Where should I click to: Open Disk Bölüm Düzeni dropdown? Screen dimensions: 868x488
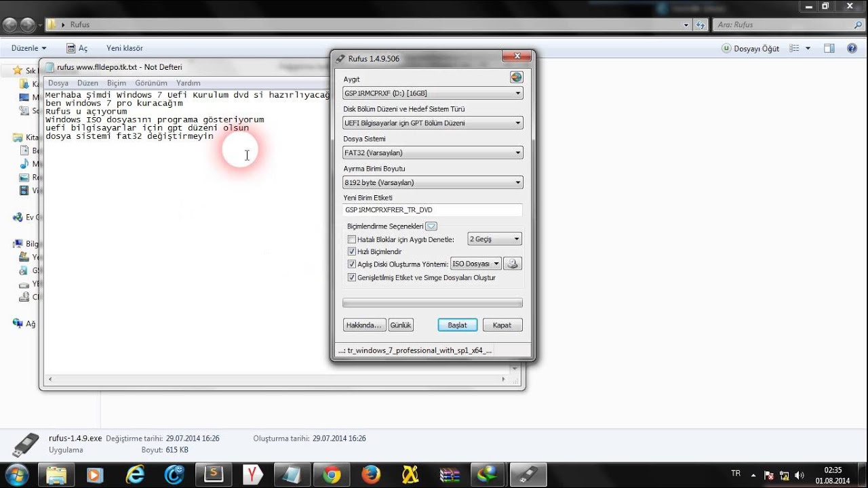tap(433, 123)
